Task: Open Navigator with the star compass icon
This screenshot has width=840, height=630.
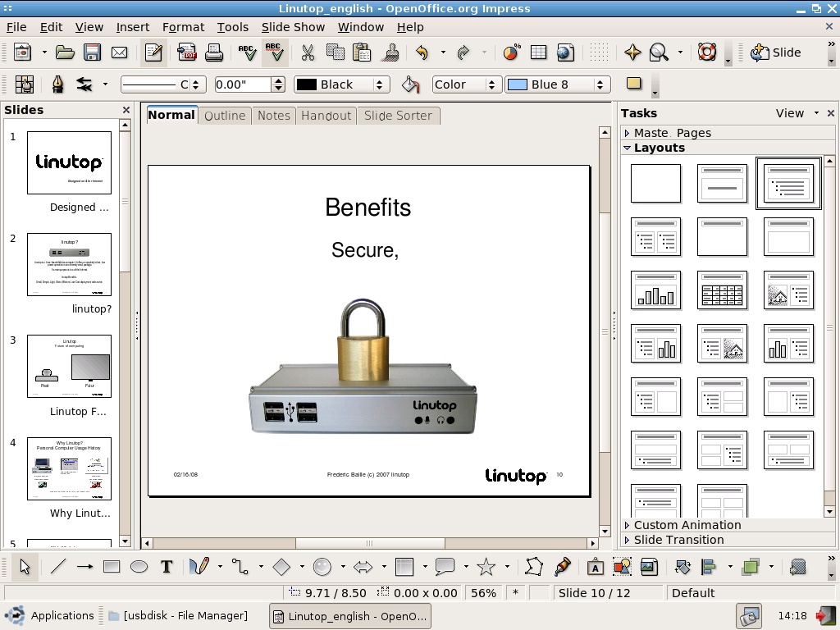Action: coord(632,52)
